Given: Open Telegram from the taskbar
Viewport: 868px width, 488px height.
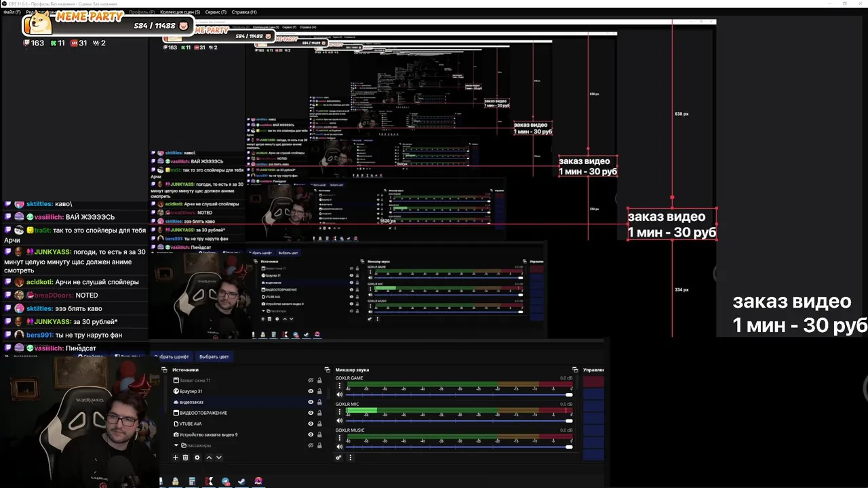Looking at the screenshot, I should (x=225, y=481).
